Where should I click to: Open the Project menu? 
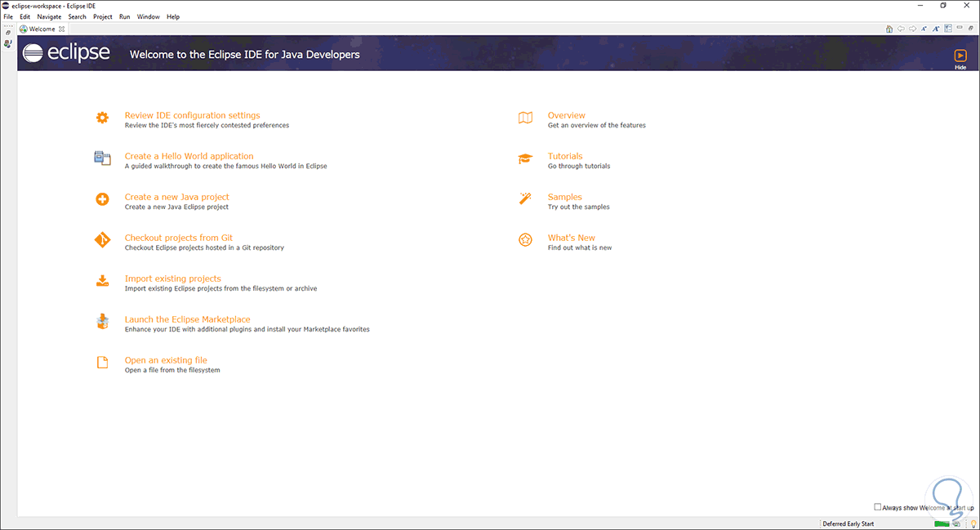[103, 16]
